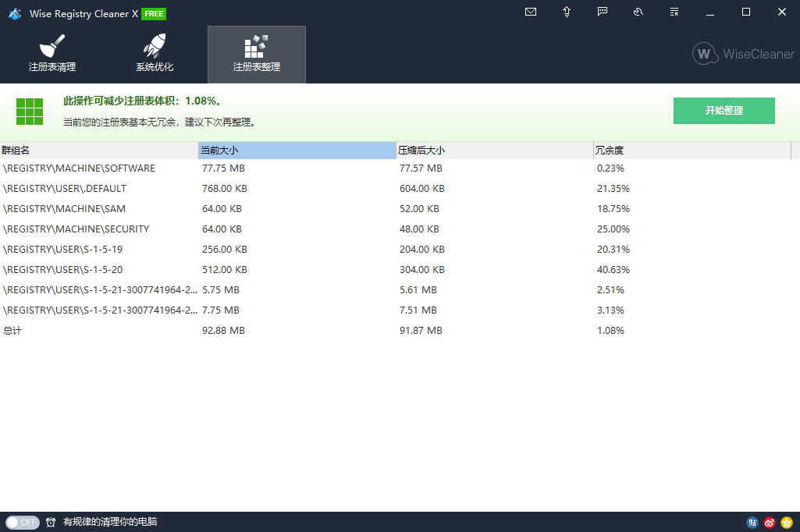The image size is (800, 532).
Task: Switch to 系统优化 tab
Action: pyautogui.click(x=155, y=54)
